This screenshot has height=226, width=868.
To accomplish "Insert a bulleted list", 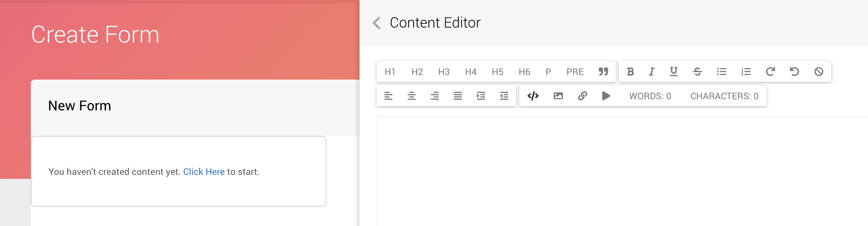I will coord(721,72).
